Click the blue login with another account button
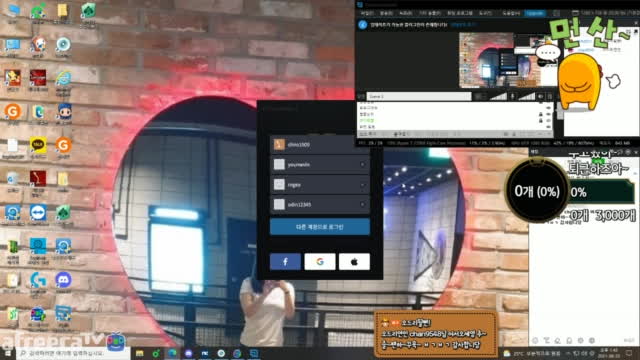This screenshot has height=360, width=640. pos(320,227)
